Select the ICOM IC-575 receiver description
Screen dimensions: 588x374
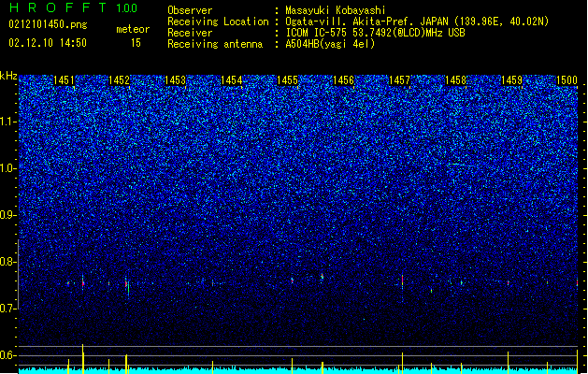click(x=376, y=33)
